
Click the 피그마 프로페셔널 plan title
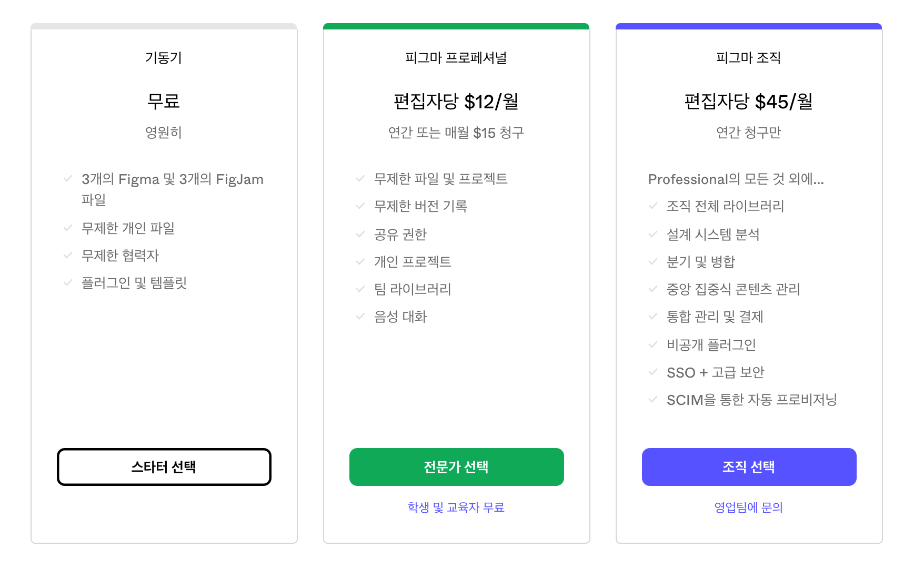coord(456,58)
